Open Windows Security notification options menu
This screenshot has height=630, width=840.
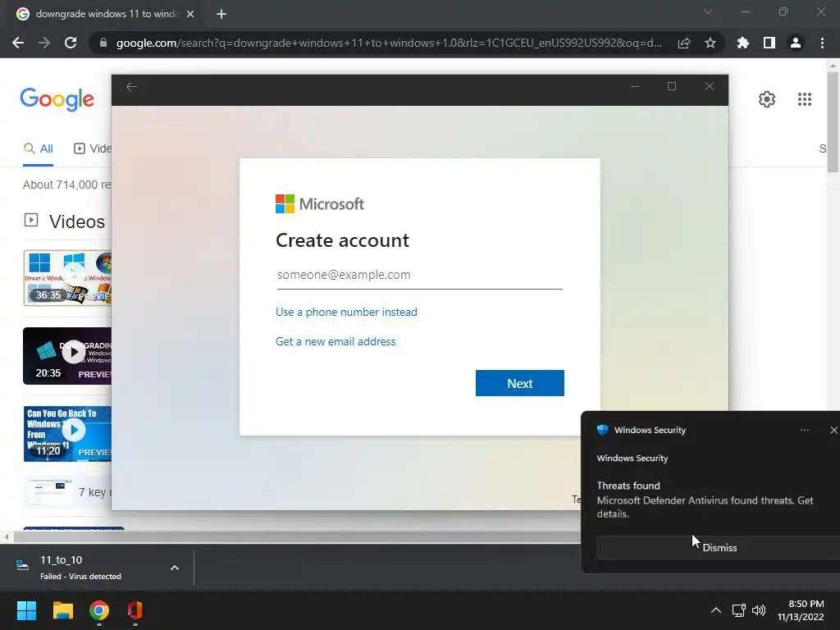804,430
